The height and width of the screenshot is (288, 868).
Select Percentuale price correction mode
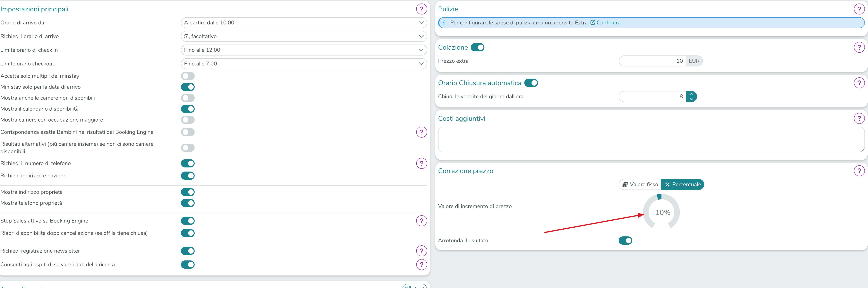pos(682,185)
